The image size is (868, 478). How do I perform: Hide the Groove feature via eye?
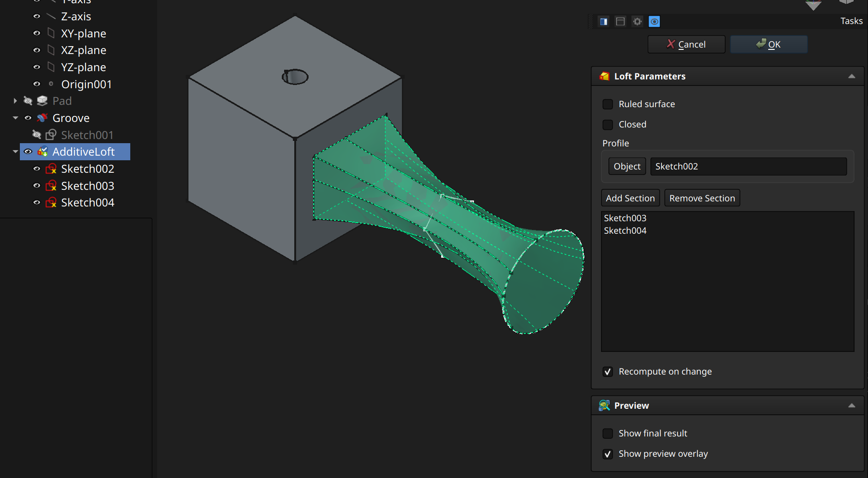pos(28,118)
